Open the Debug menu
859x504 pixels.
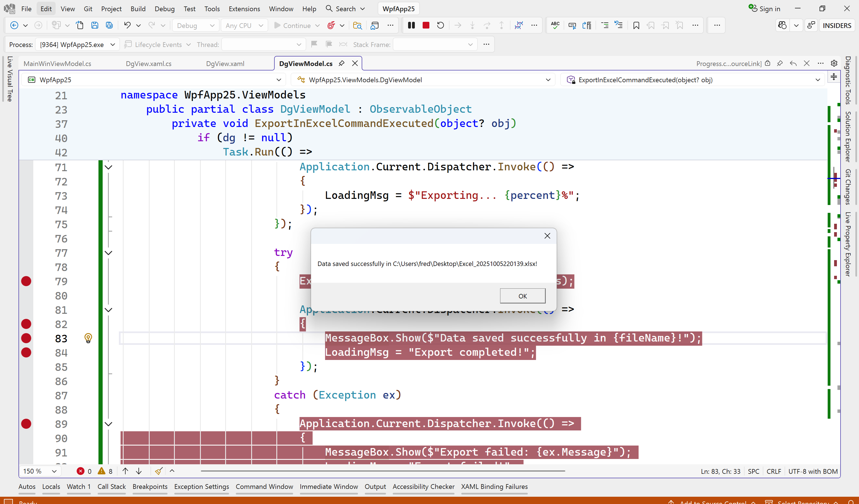164,8
